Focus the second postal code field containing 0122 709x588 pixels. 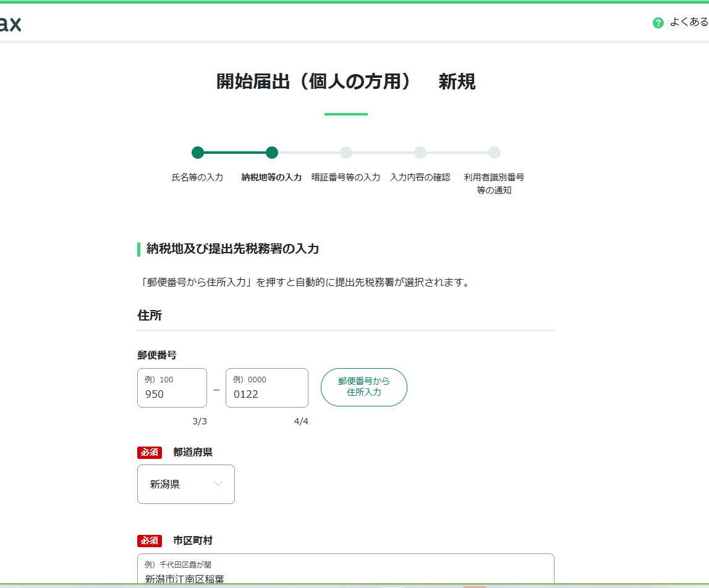267,388
